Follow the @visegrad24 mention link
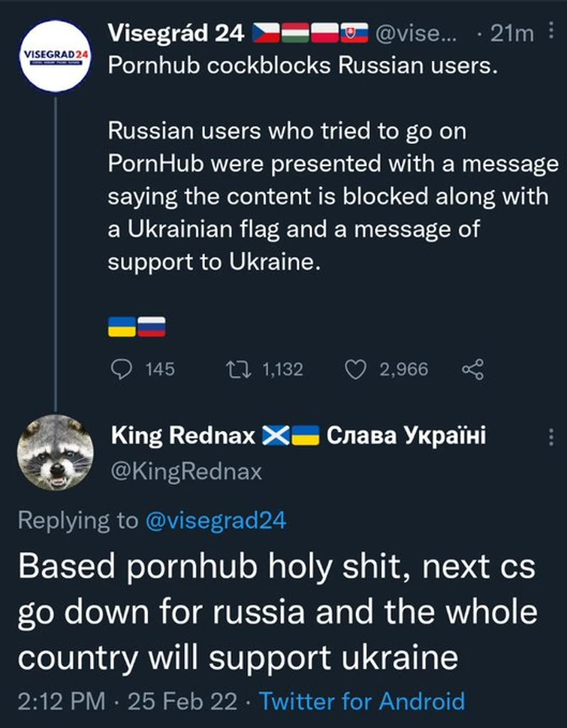 point(216,520)
